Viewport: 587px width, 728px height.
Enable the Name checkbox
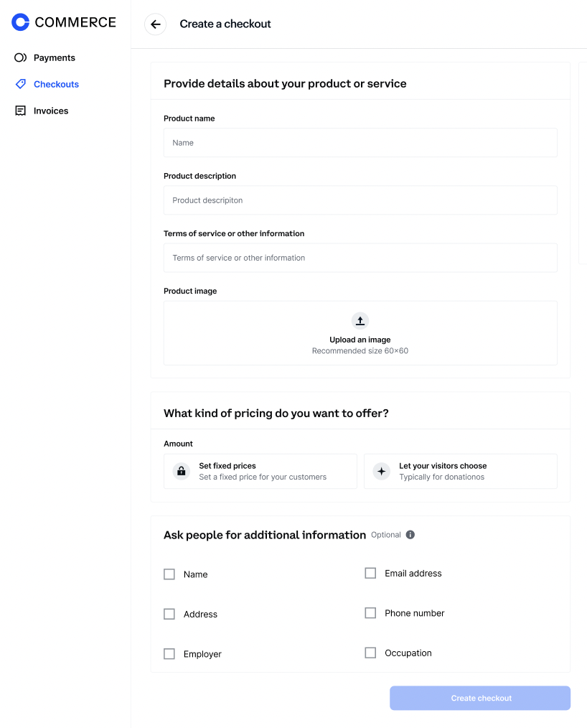(x=169, y=574)
